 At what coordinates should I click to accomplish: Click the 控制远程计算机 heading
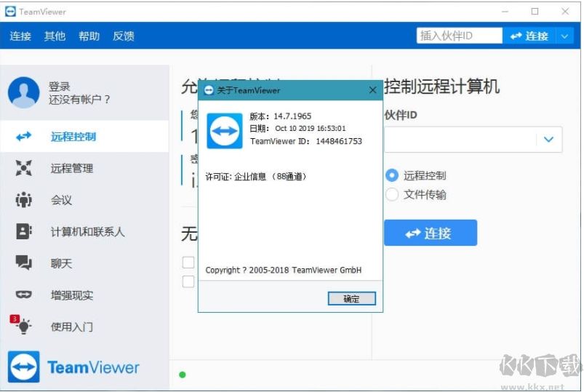coord(442,86)
